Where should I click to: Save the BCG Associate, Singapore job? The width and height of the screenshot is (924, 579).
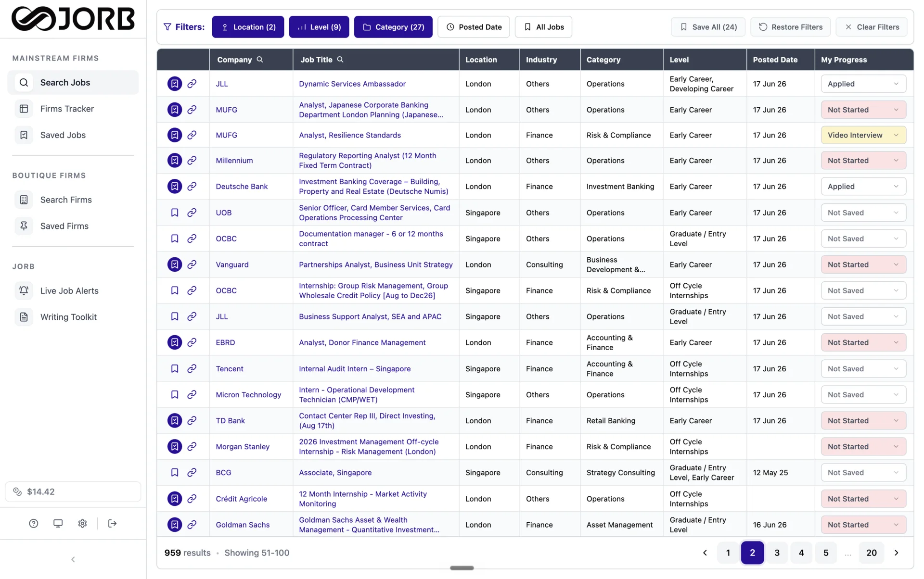175,473
